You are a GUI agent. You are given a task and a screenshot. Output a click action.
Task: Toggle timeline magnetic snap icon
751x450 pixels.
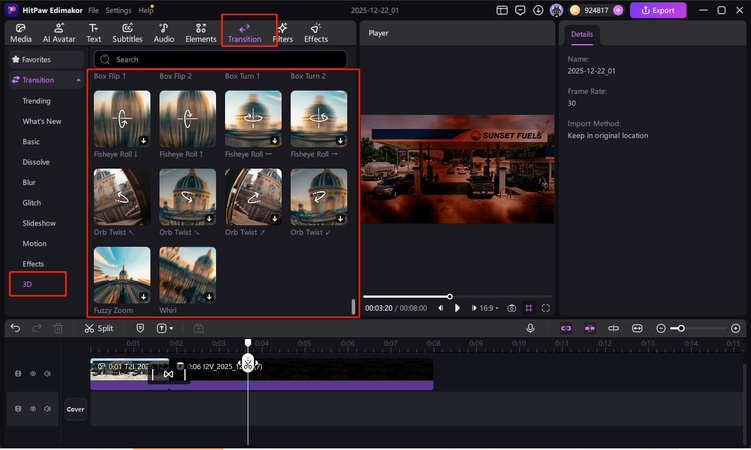(x=590, y=328)
